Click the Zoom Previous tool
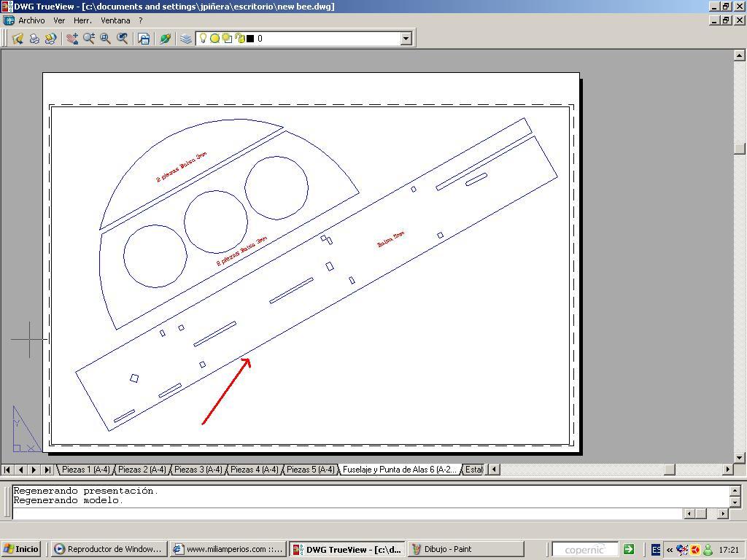Viewport: 747px width, 560px height. pos(123,39)
